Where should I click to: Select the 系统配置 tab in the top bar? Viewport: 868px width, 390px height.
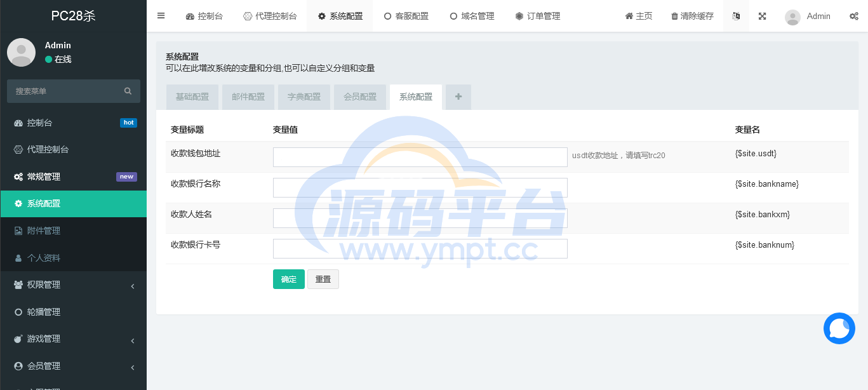pyautogui.click(x=340, y=16)
